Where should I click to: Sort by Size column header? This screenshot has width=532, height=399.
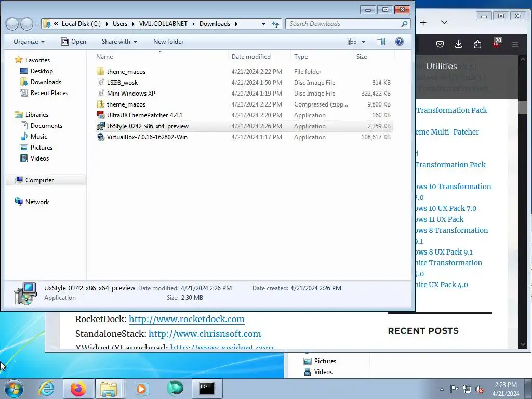click(374, 57)
